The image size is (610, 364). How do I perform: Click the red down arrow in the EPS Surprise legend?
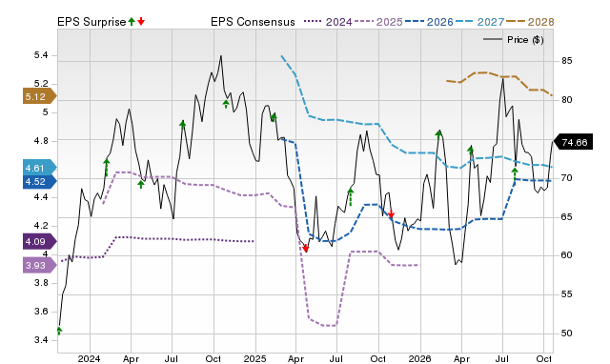pyautogui.click(x=141, y=22)
